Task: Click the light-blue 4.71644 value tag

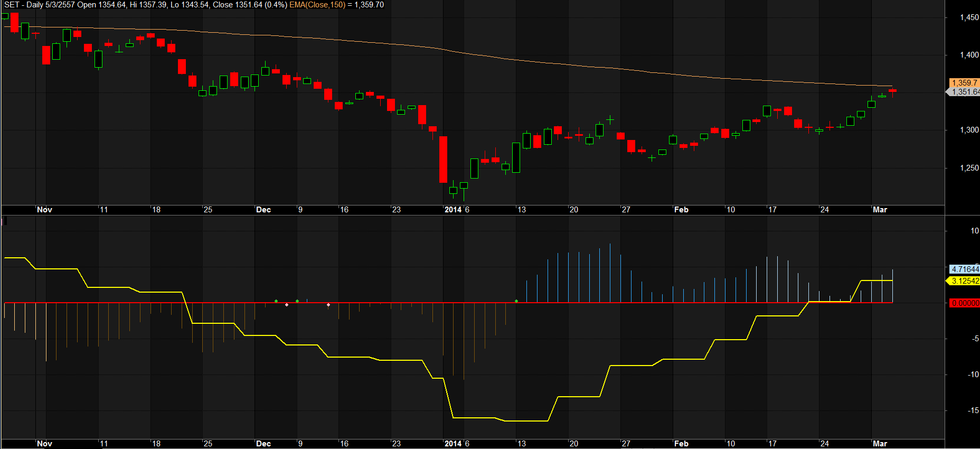Action: [965, 269]
